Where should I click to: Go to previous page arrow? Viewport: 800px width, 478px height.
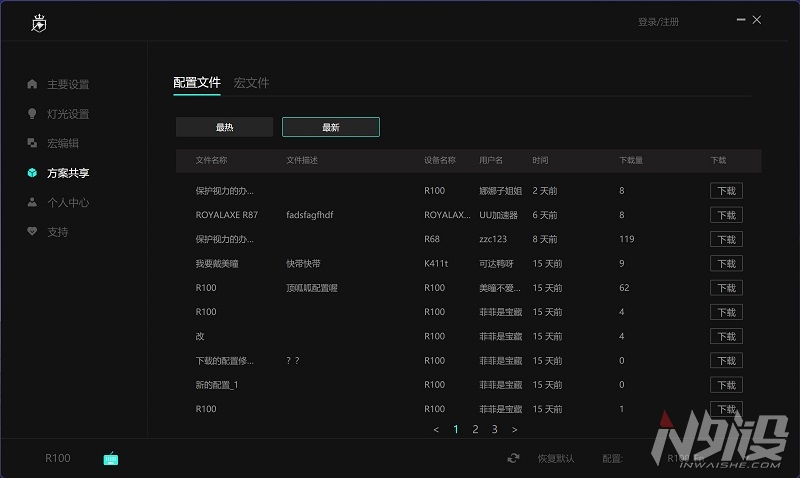click(x=436, y=430)
